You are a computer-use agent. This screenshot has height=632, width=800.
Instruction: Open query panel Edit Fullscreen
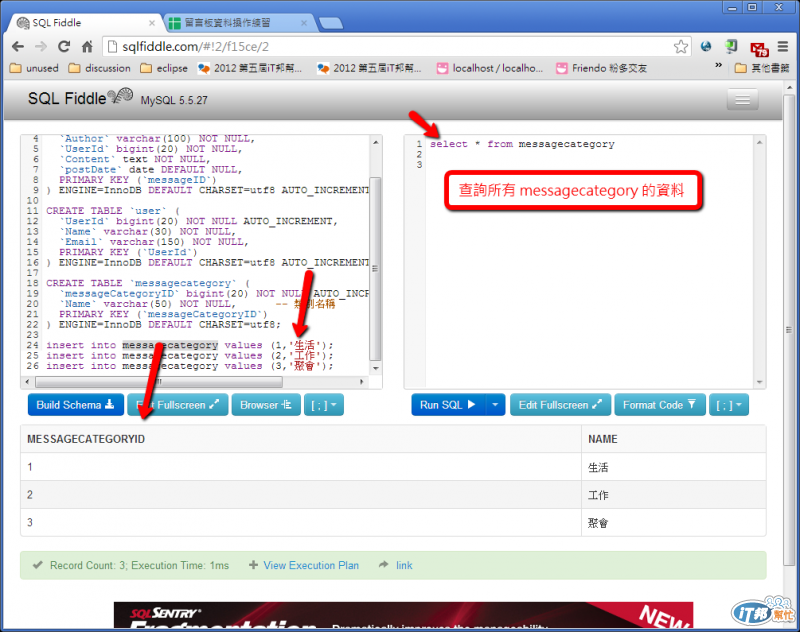point(560,405)
